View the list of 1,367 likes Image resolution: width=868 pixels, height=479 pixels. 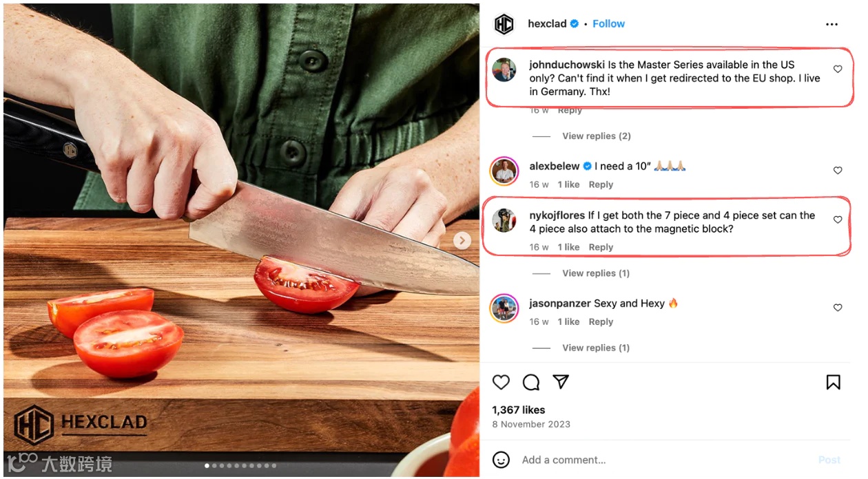(519, 409)
